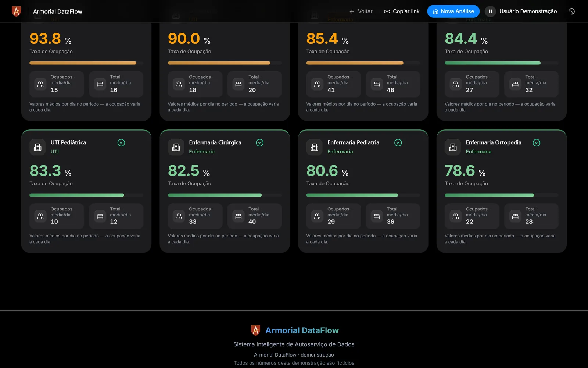The width and height of the screenshot is (588, 368).
Task: Click the green check icon on Enfermaria Pediatria
Action: pyautogui.click(x=398, y=143)
